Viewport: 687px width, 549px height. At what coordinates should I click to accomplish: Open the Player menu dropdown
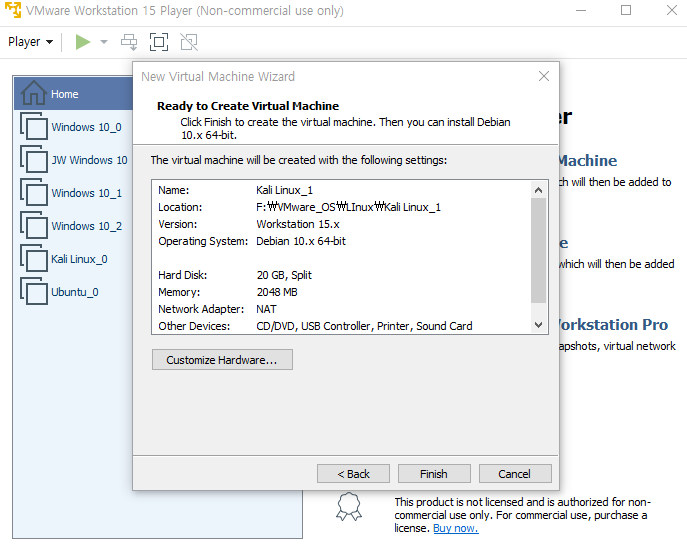tap(30, 42)
